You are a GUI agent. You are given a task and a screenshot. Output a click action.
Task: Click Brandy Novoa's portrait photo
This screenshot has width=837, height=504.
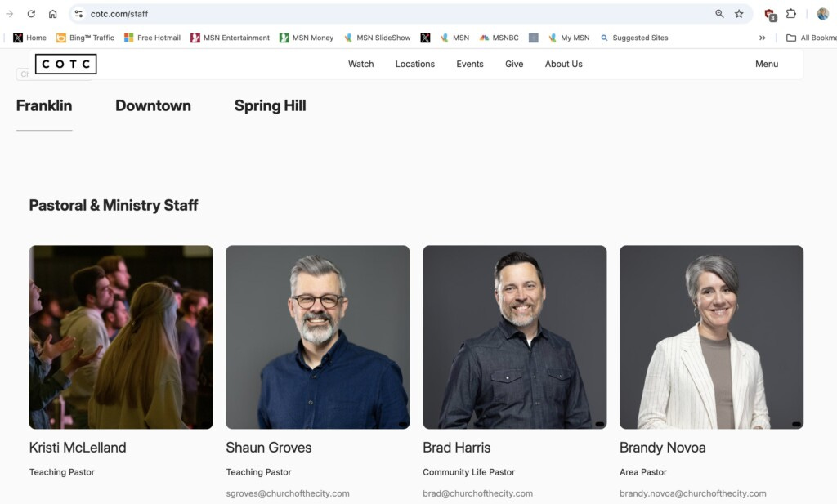(x=712, y=337)
